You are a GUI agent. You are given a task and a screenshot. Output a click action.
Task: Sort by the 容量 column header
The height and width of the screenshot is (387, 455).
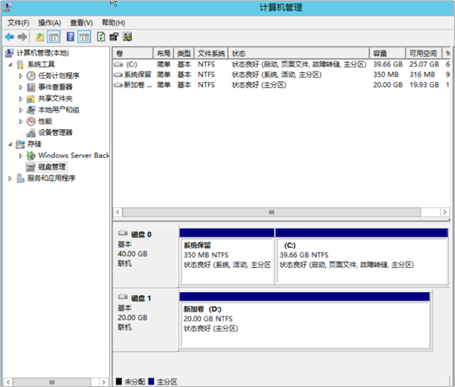[x=387, y=53]
